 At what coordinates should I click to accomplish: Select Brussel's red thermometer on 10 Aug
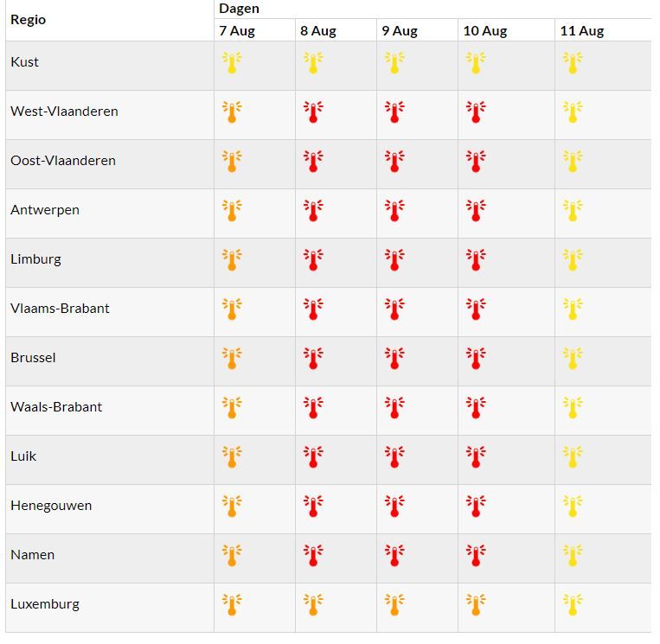tap(475, 359)
